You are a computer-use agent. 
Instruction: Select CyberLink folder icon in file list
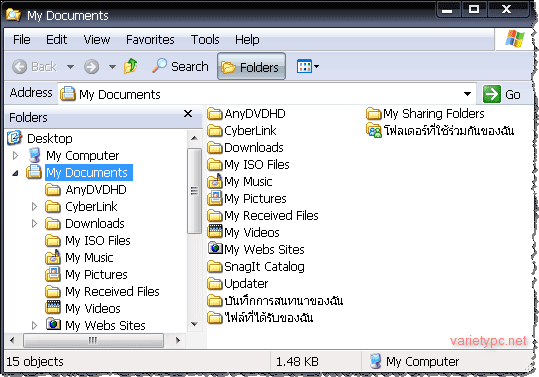215,131
